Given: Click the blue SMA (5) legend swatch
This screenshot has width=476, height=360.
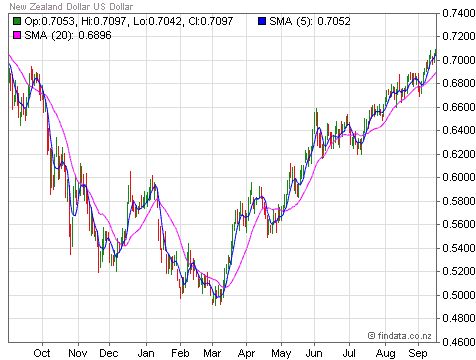Looking at the screenshot, I should 262,22.
